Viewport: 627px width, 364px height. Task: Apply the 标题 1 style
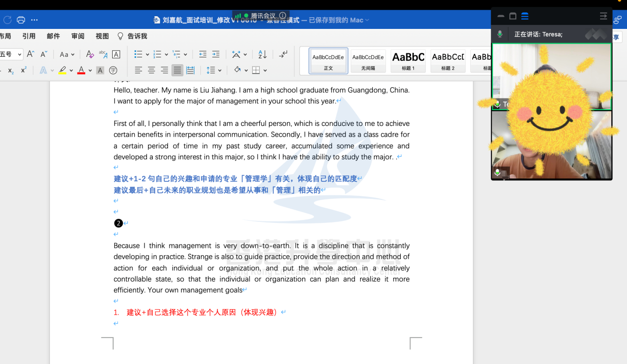pos(408,61)
